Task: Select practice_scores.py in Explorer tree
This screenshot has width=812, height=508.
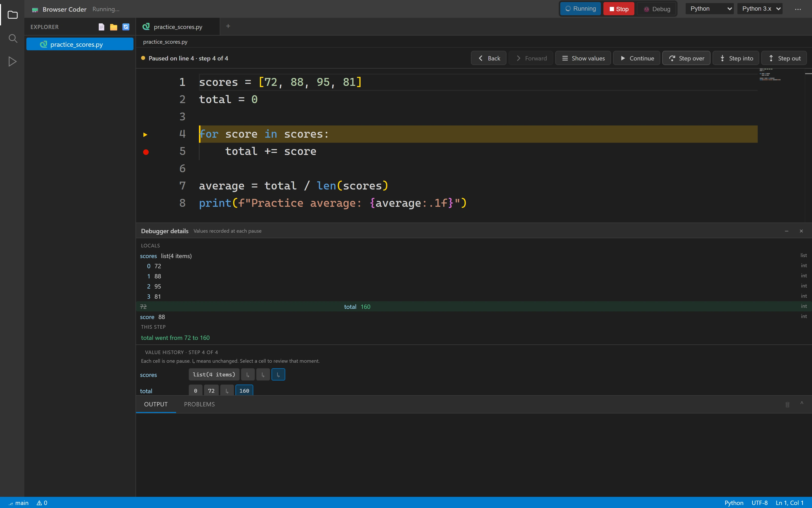Action: (x=80, y=44)
